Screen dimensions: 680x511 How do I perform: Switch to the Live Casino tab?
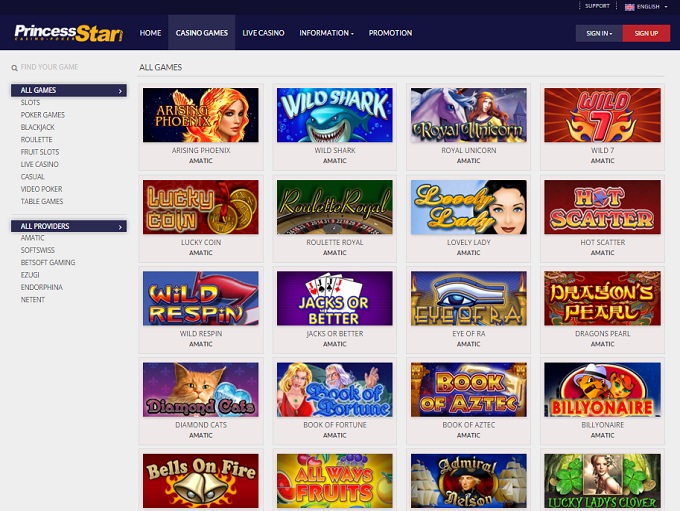(263, 33)
